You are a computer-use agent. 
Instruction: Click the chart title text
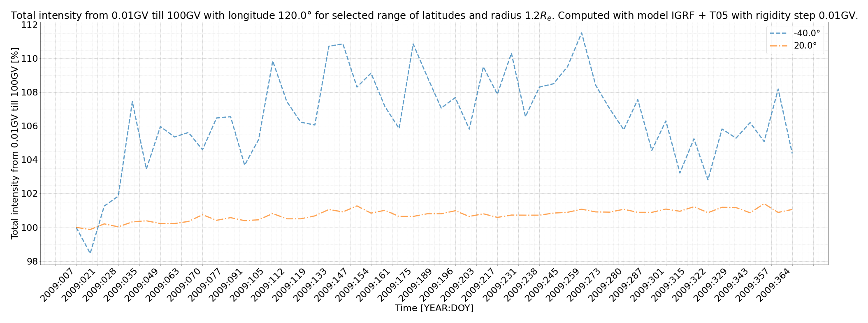434,16
